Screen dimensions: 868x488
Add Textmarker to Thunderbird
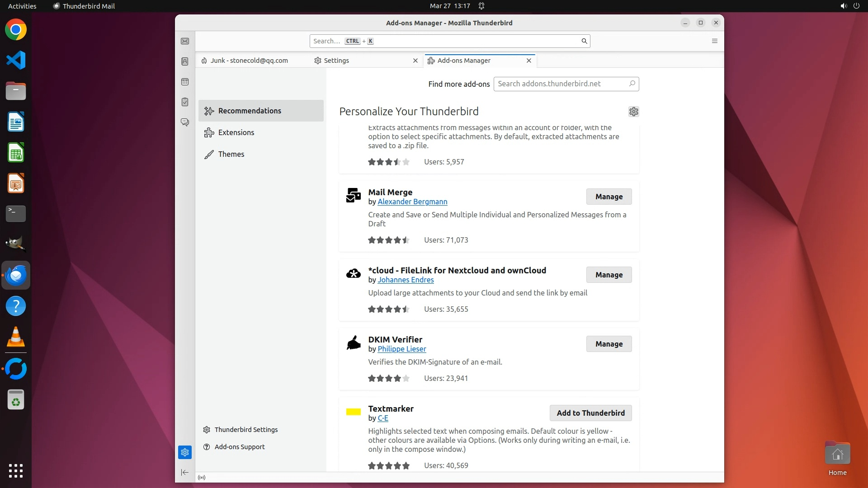coord(590,413)
